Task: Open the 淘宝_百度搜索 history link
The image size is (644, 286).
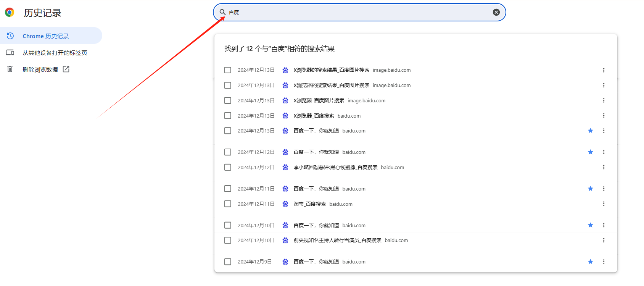Action: (x=310, y=204)
